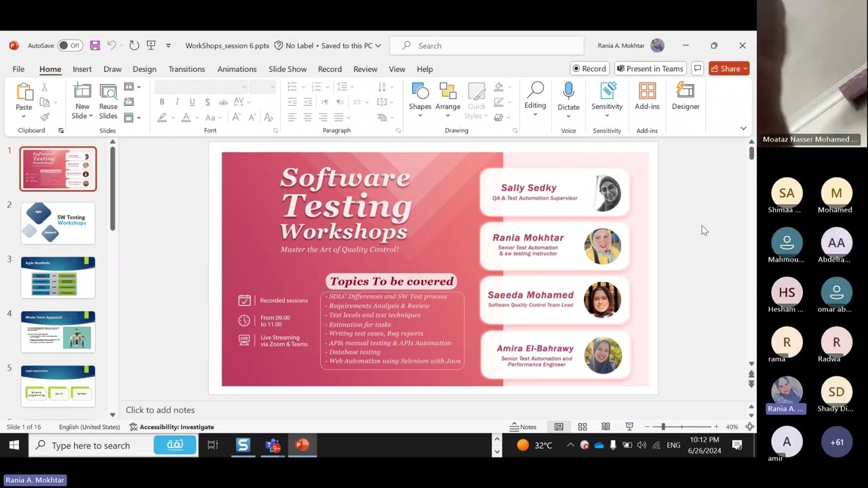Viewport: 868px width, 488px height.
Task: Switch to the Design tab
Action: click(x=144, y=69)
